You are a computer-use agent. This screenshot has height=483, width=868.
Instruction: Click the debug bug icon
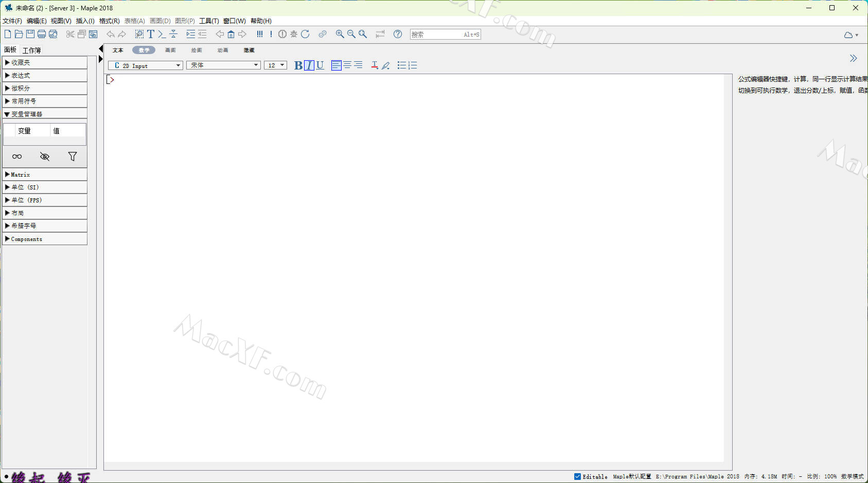294,34
